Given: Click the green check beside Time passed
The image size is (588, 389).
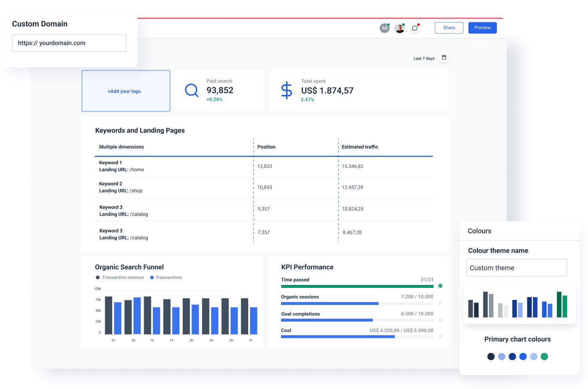Looking at the screenshot, I should pyautogui.click(x=440, y=286).
